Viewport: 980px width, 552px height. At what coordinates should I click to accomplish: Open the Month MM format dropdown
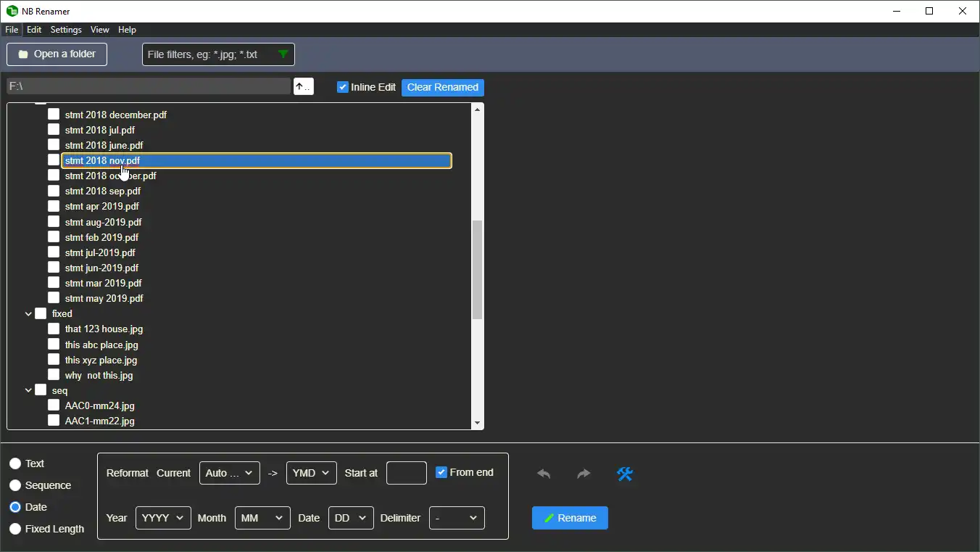[262, 518]
